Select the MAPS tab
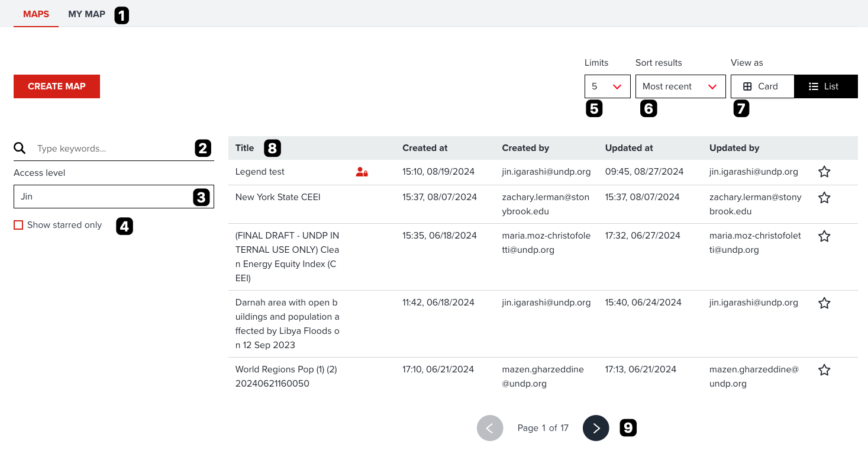 pyautogui.click(x=36, y=14)
